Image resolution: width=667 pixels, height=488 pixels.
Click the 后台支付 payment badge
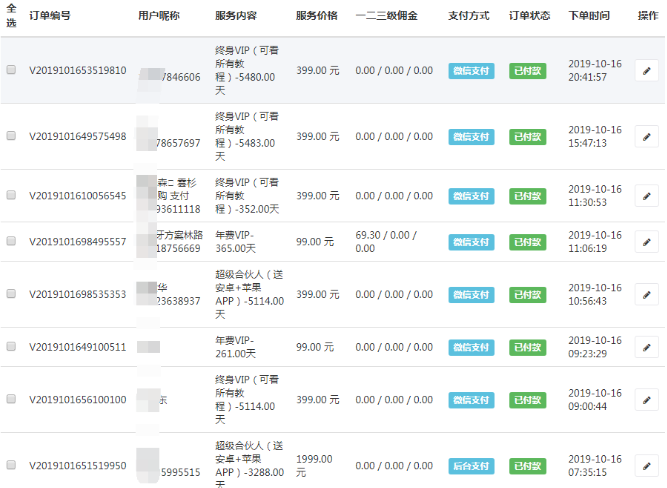pyautogui.click(x=471, y=466)
